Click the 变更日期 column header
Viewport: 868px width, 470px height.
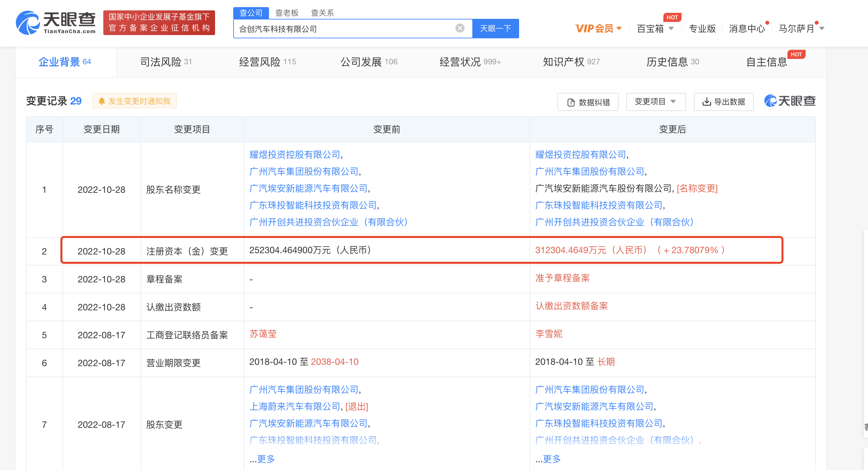(101, 129)
